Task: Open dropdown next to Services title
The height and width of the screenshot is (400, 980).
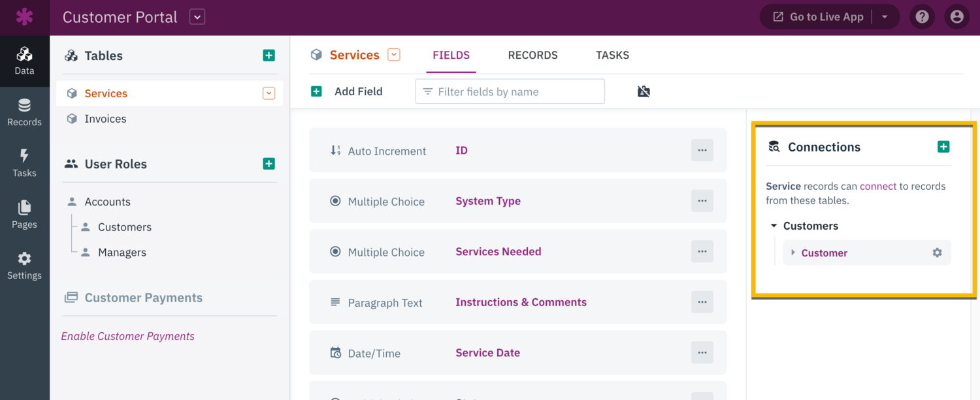Action: [x=393, y=55]
